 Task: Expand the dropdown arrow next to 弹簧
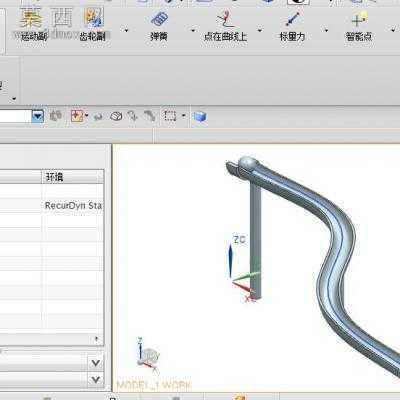pos(193,31)
